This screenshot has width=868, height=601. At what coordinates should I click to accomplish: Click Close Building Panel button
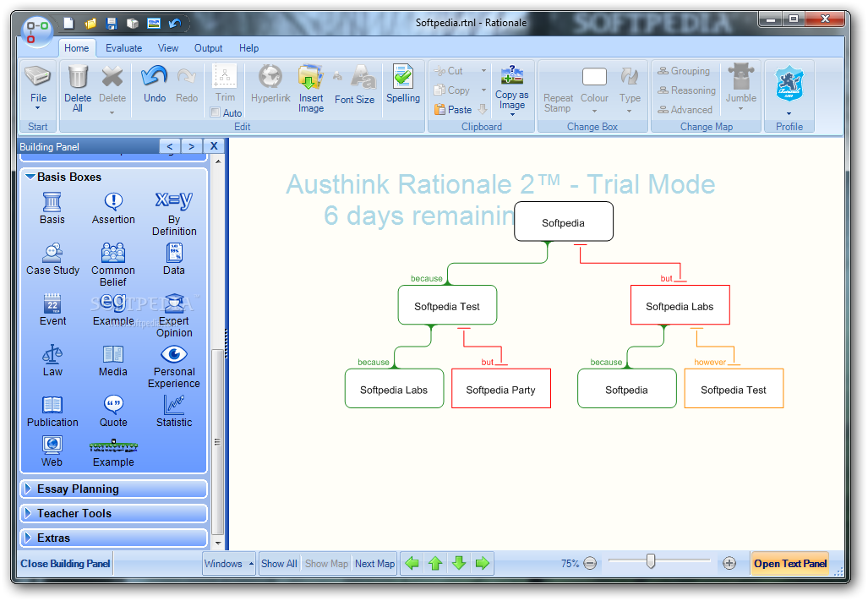(65, 563)
